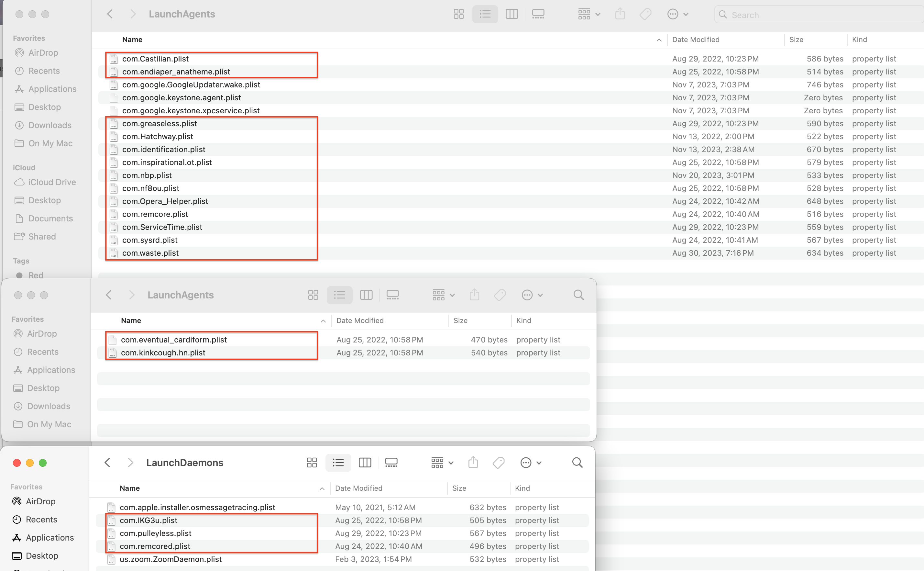The width and height of the screenshot is (924, 571).
Task: Toggle list view in top LaunchAgents window
Action: tap(485, 14)
